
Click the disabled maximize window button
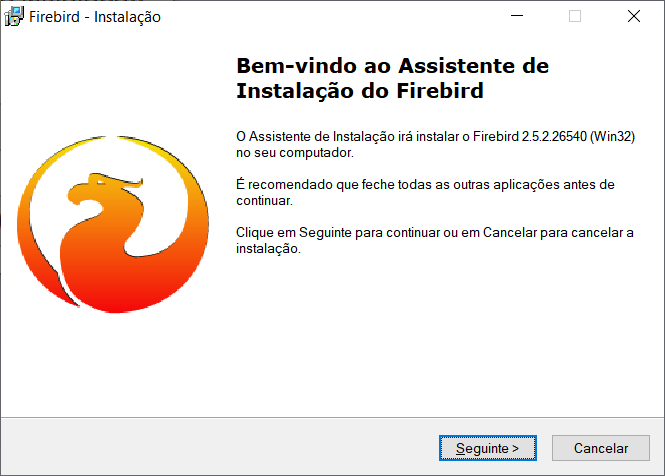[x=575, y=16]
